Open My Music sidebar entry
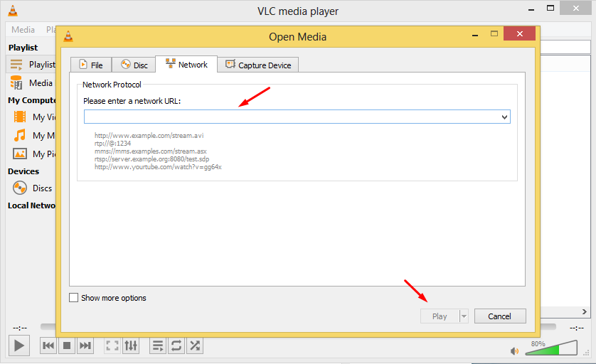The height and width of the screenshot is (364, 596). click(34, 135)
